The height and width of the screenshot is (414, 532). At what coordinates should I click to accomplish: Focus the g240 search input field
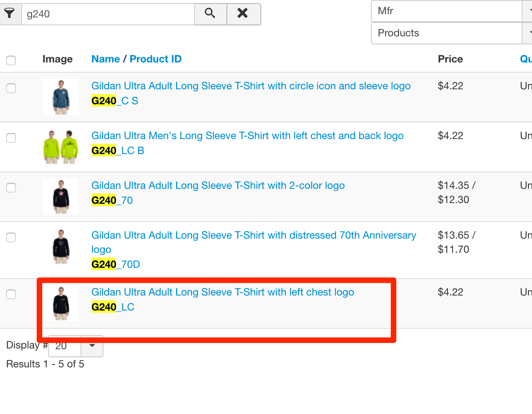108,14
